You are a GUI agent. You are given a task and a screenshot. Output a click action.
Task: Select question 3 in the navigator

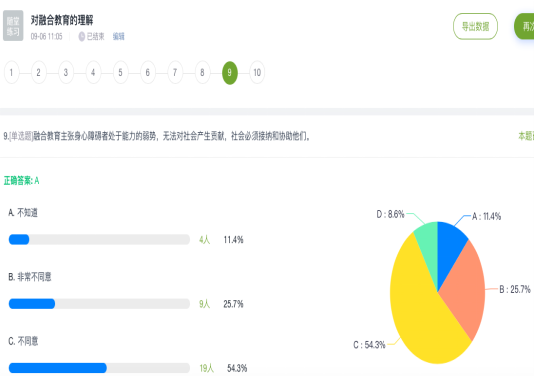(x=66, y=73)
